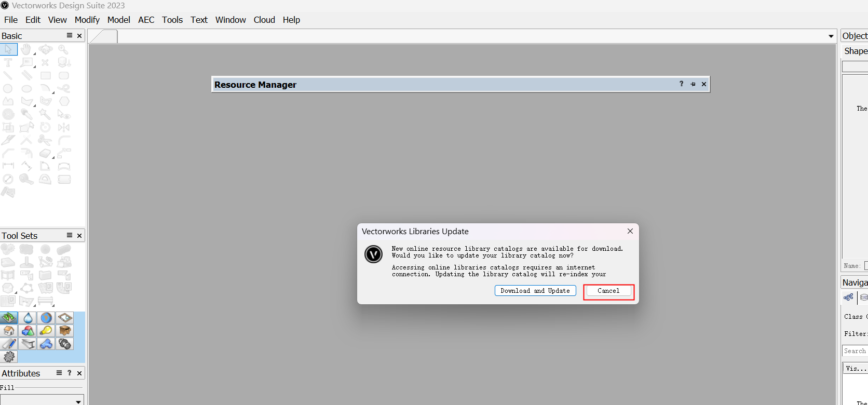Open the document tabs dropdown arrow
Viewport: 868px width, 405px height.
pyautogui.click(x=831, y=36)
